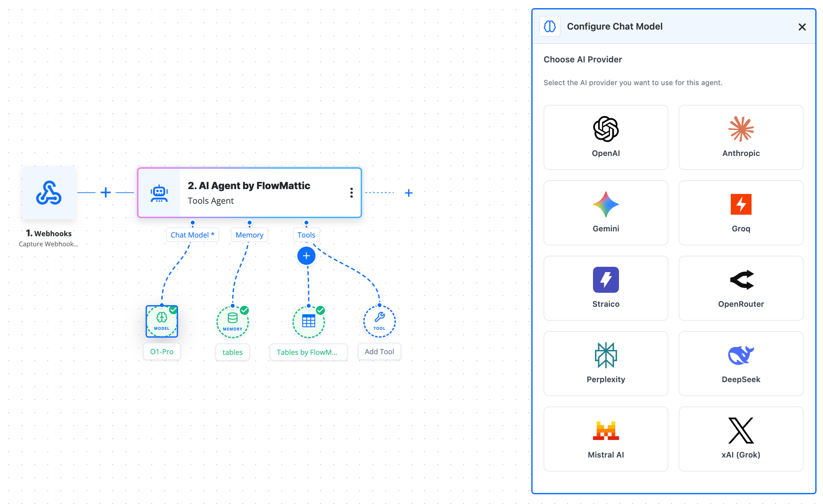Select the xAI (Grok) X icon
The image size is (823, 504).
(x=741, y=431)
